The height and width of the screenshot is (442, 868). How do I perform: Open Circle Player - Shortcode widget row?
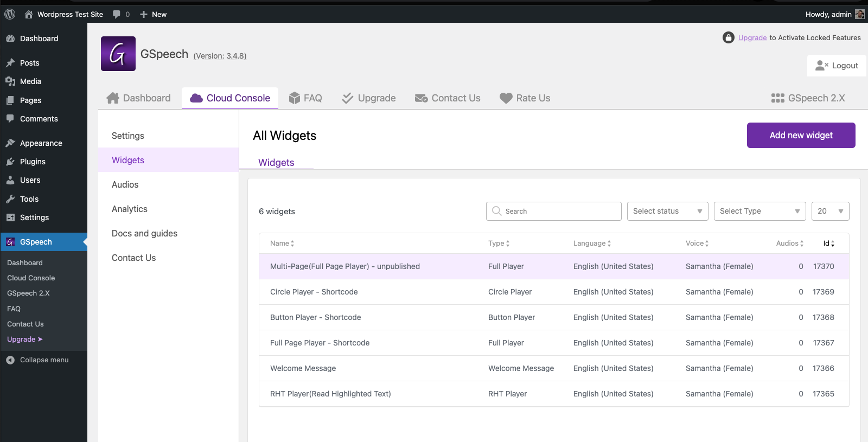pos(554,292)
